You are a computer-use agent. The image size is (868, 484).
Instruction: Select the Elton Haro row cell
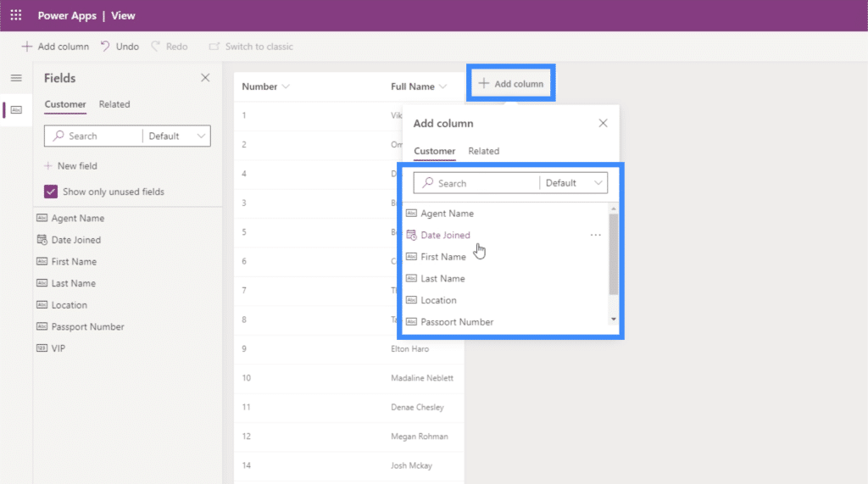coord(409,349)
